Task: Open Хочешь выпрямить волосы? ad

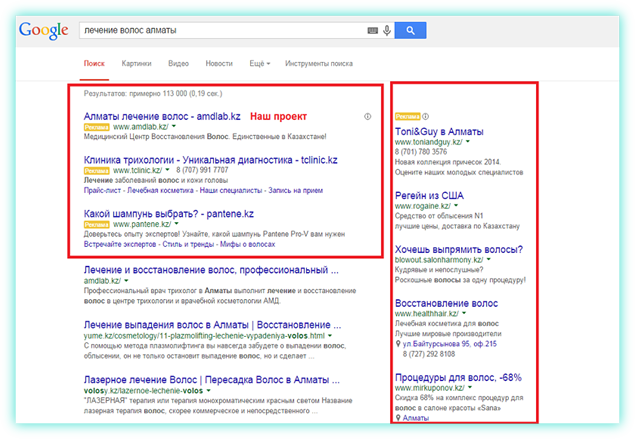Action: point(459,249)
